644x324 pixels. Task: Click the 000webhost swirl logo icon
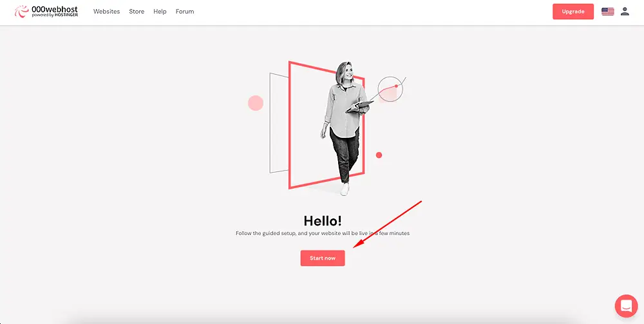(x=21, y=12)
